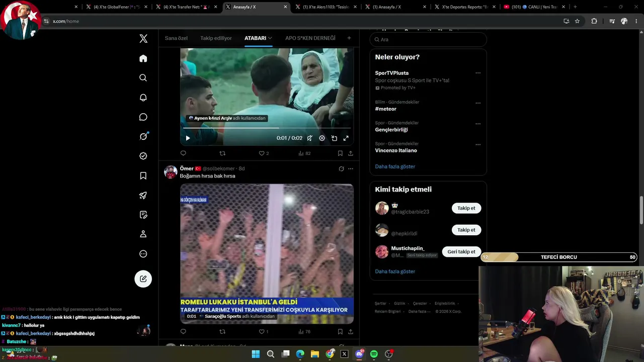The height and width of the screenshot is (362, 644).
Task: View analytics showing 76 views
Action: pos(304,332)
